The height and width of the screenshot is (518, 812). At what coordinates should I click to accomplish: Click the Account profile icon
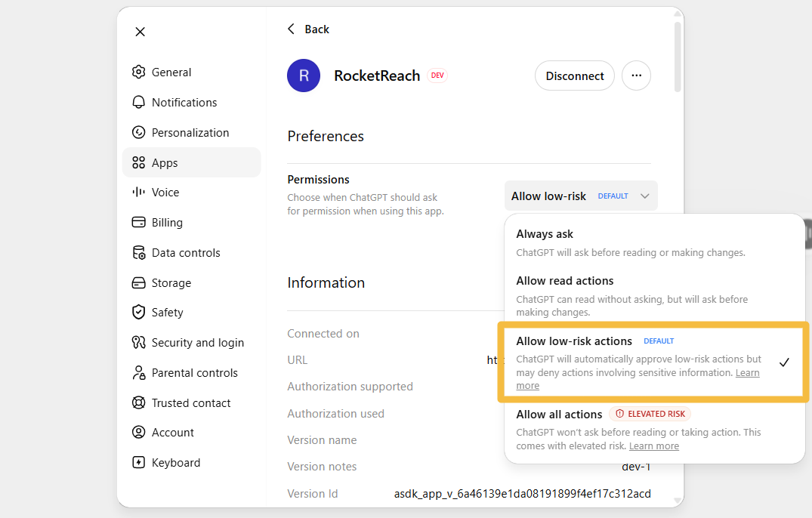(x=138, y=432)
